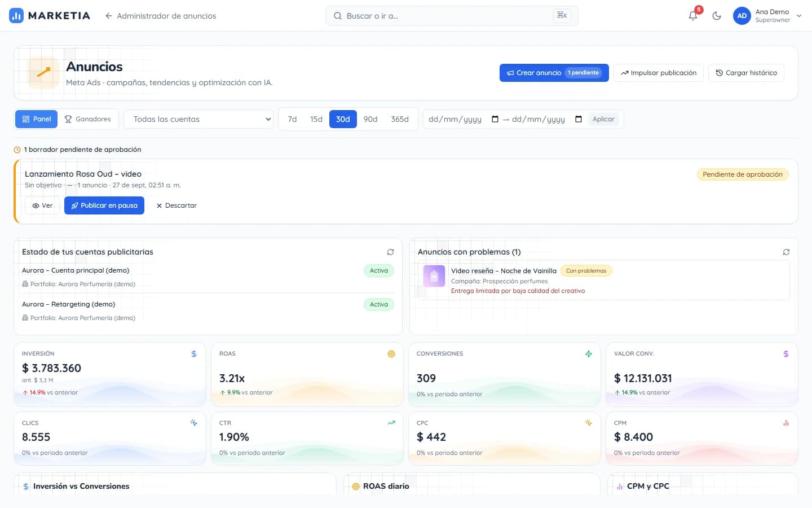
Task: Click the CPC sparkle icon
Action: coord(589,423)
